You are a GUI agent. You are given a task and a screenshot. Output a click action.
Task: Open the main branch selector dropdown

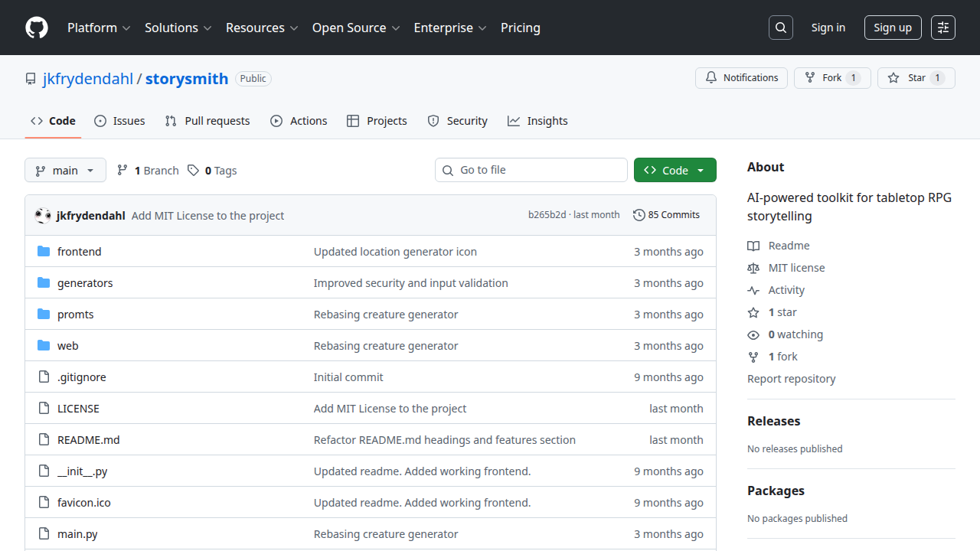[65, 170]
